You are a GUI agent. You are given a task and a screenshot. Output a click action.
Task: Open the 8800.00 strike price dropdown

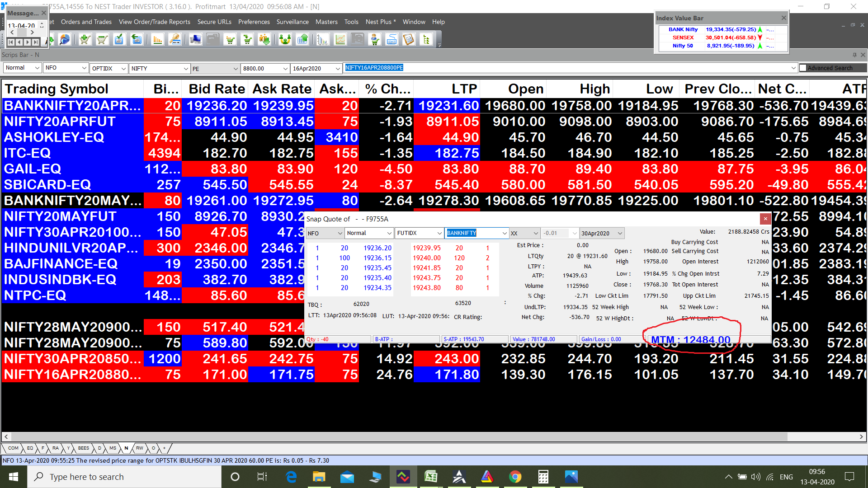(x=285, y=68)
